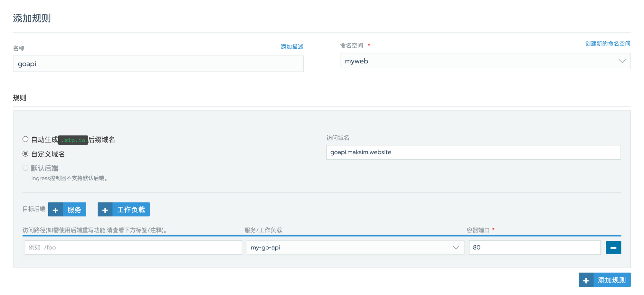Viewport: 644px width, 295px height.
Task: Remove the backend row with the minus button
Action: 613,248
